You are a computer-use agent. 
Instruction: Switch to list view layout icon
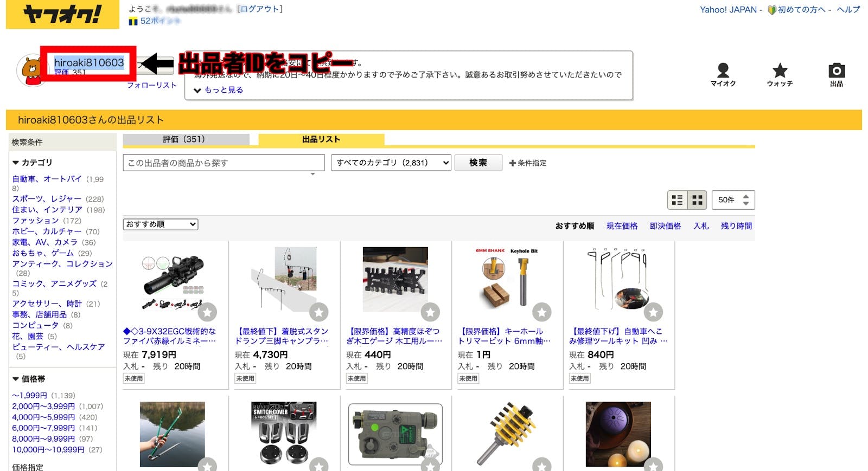point(677,200)
